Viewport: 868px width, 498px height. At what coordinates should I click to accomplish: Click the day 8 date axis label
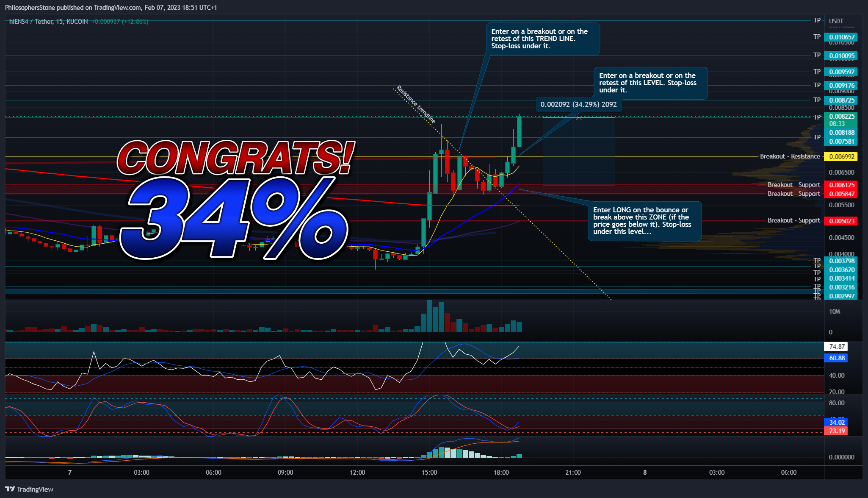coord(645,472)
